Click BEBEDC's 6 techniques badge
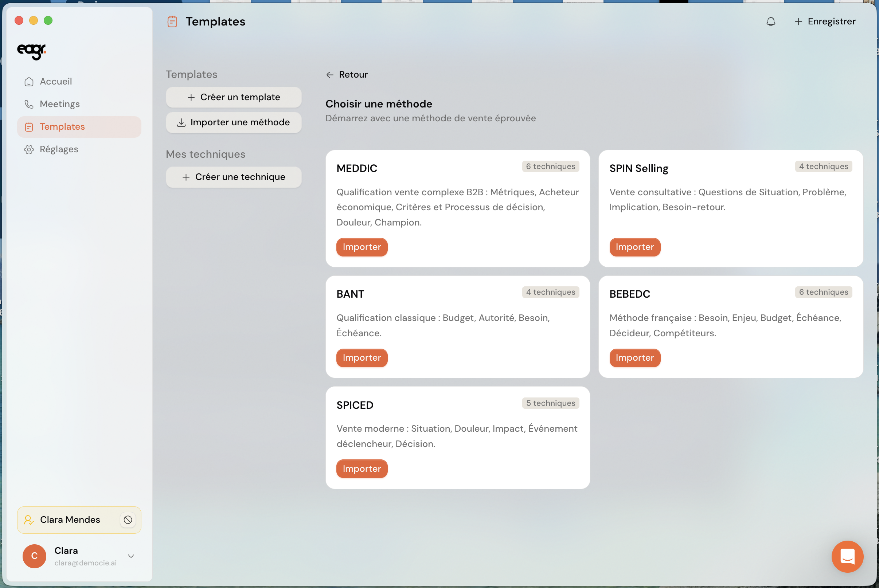The width and height of the screenshot is (879, 588). click(824, 292)
